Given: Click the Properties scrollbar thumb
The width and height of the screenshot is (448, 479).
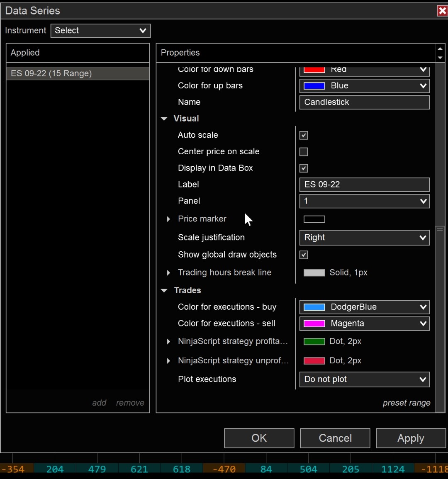Looking at the screenshot, I should tap(440, 319).
